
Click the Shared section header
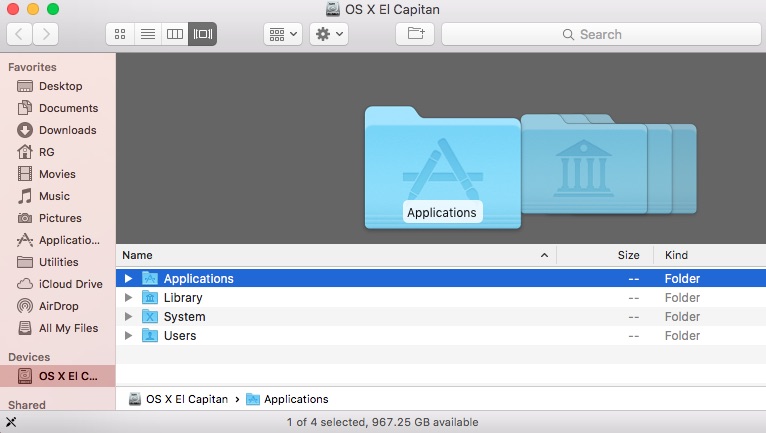coord(27,405)
